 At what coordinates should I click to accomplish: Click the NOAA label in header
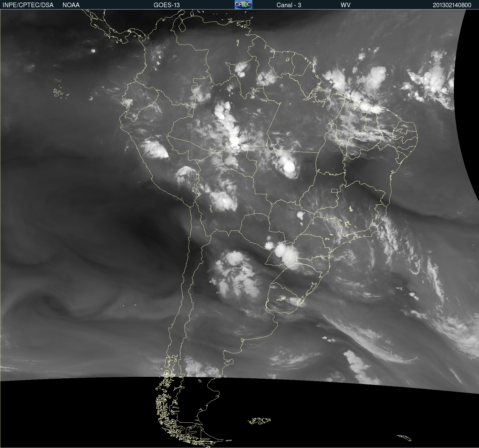[71, 5]
